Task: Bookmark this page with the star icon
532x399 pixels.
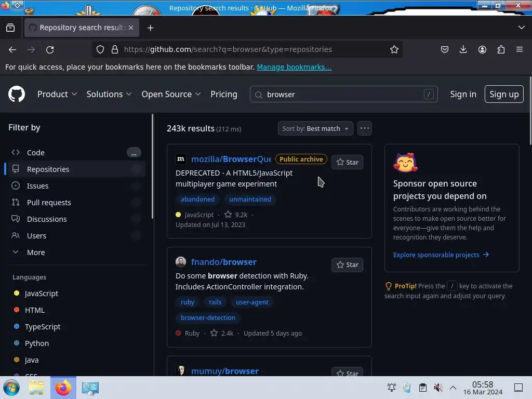Action: point(394,49)
